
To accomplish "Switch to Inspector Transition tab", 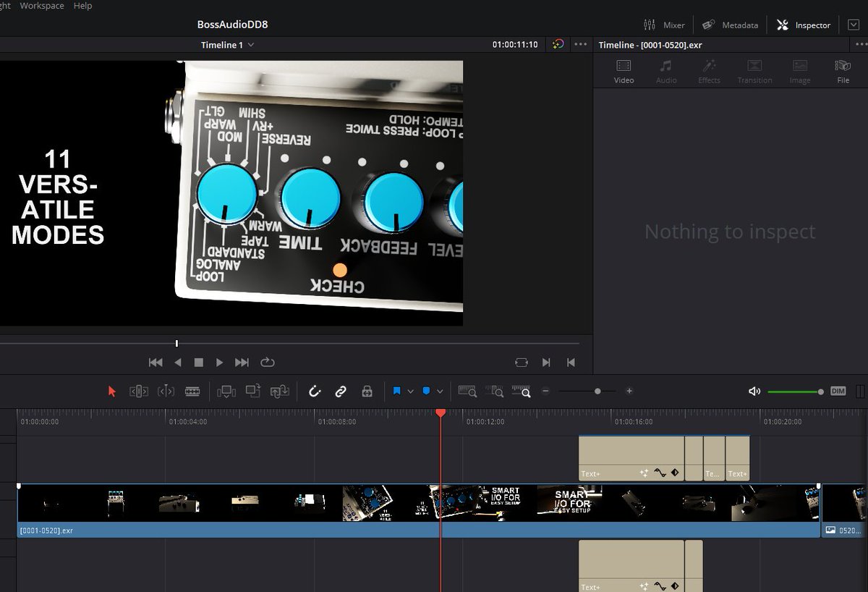I will tap(754, 72).
